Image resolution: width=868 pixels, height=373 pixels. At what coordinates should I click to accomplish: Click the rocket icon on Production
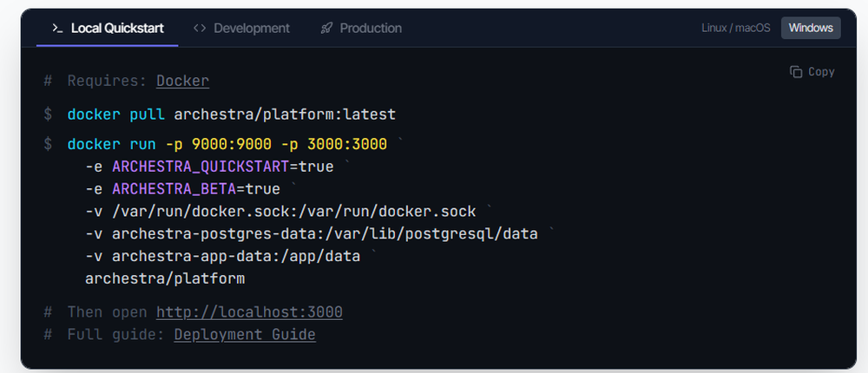(x=326, y=29)
